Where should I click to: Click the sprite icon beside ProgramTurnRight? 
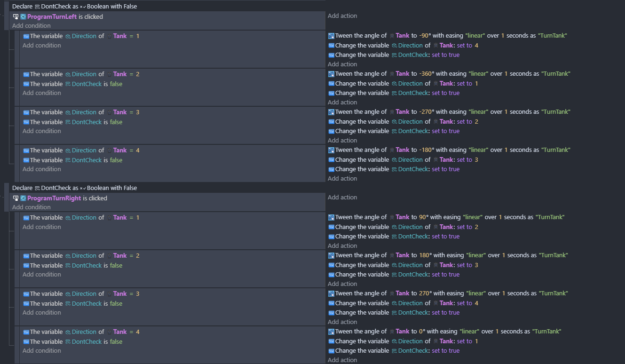click(x=23, y=198)
